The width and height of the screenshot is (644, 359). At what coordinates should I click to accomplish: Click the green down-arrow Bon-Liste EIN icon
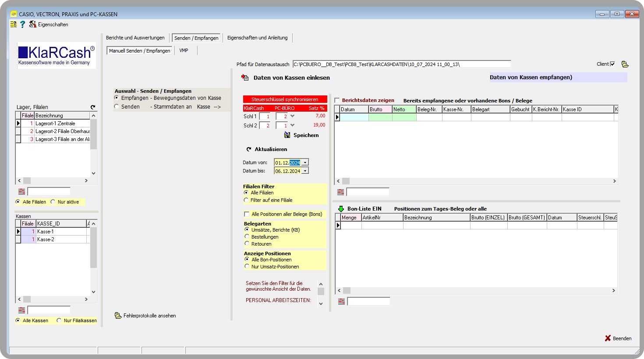341,208
